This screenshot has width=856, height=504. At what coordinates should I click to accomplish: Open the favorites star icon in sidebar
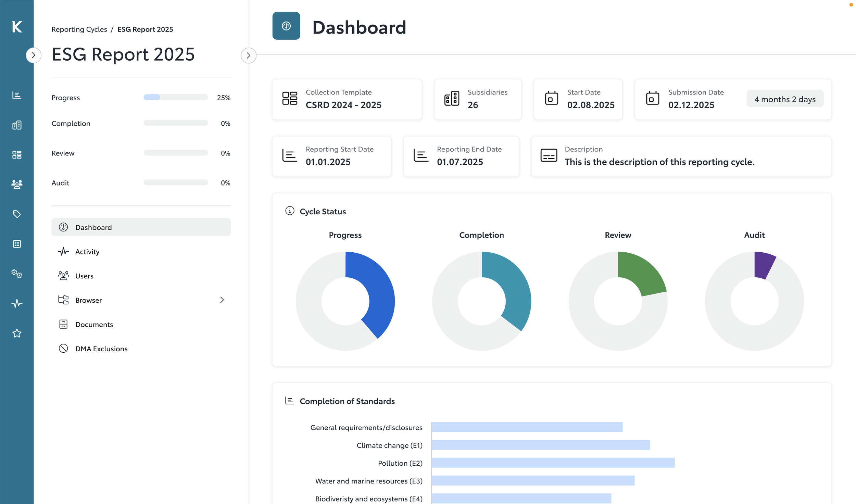point(17,333)
